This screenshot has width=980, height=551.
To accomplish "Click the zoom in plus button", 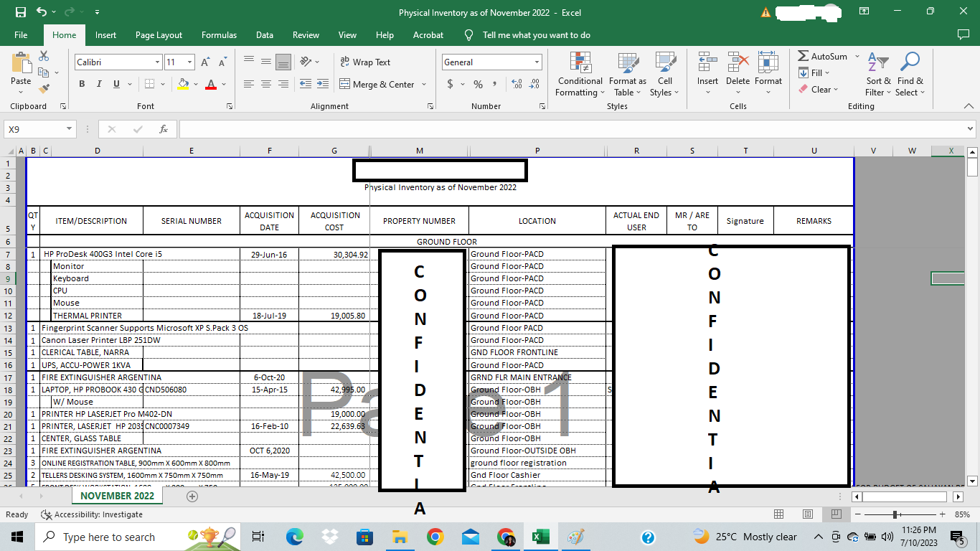I will coord(941,514).
